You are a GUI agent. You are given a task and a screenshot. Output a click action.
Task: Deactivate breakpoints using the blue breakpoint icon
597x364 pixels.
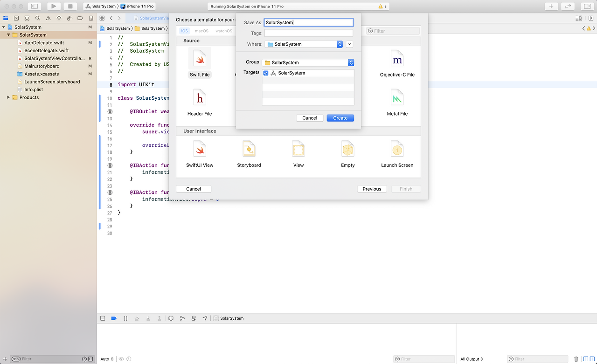114,318
